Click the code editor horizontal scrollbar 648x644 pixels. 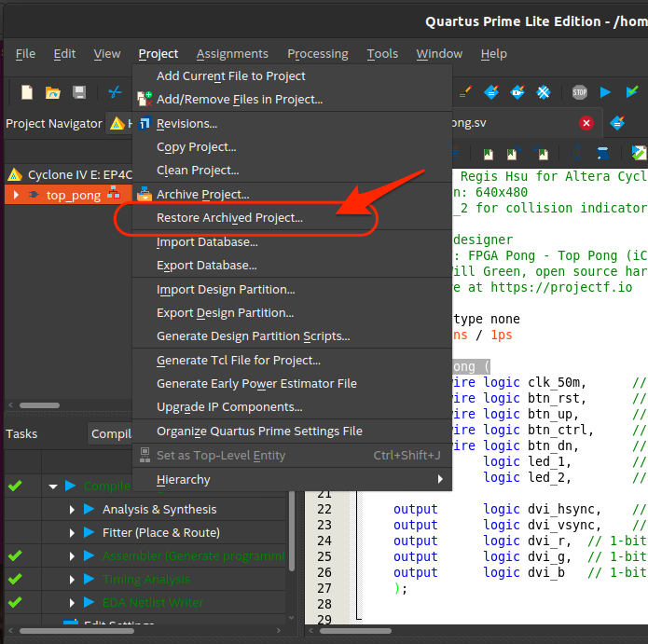(355, 631)
